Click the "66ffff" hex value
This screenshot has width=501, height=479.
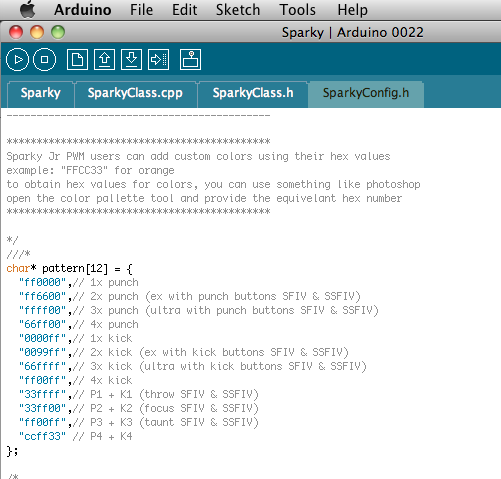42,366
